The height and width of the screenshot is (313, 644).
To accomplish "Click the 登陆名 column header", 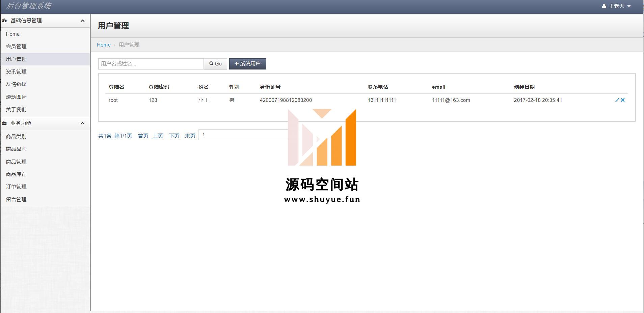I will 116,87.
